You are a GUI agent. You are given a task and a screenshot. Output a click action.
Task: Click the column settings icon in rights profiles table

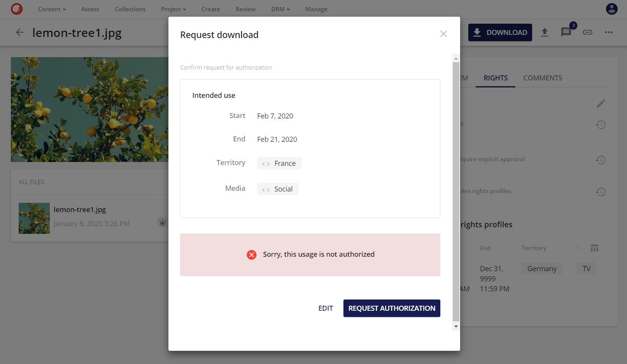pos(594,248)
